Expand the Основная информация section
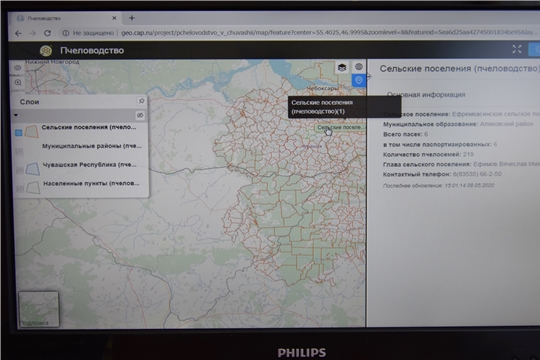This screenshot has width=540, height=360. [x=426, y=95]
